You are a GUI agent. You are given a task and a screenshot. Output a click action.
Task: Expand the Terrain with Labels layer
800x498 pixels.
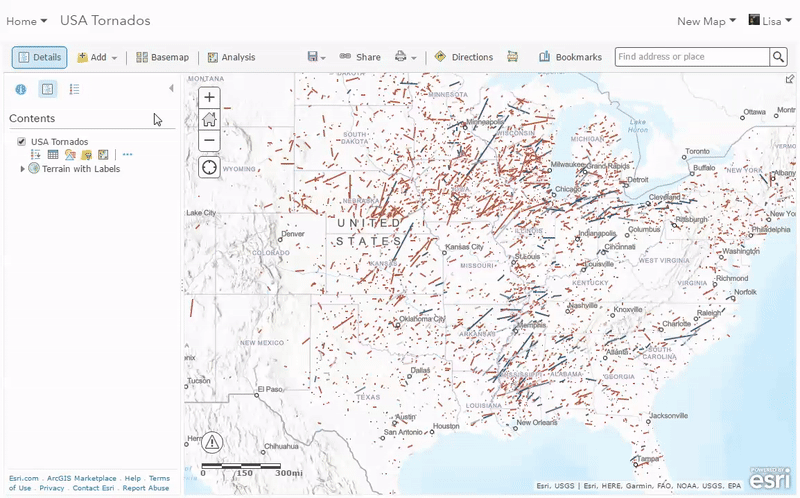coord(23,169)
